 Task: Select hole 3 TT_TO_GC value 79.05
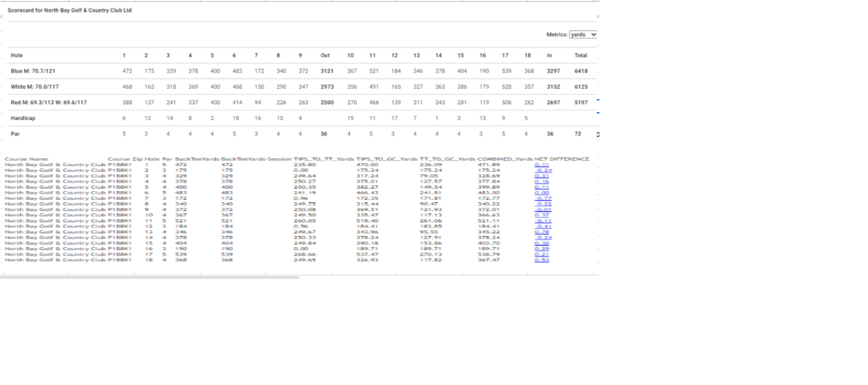point(428,176)
